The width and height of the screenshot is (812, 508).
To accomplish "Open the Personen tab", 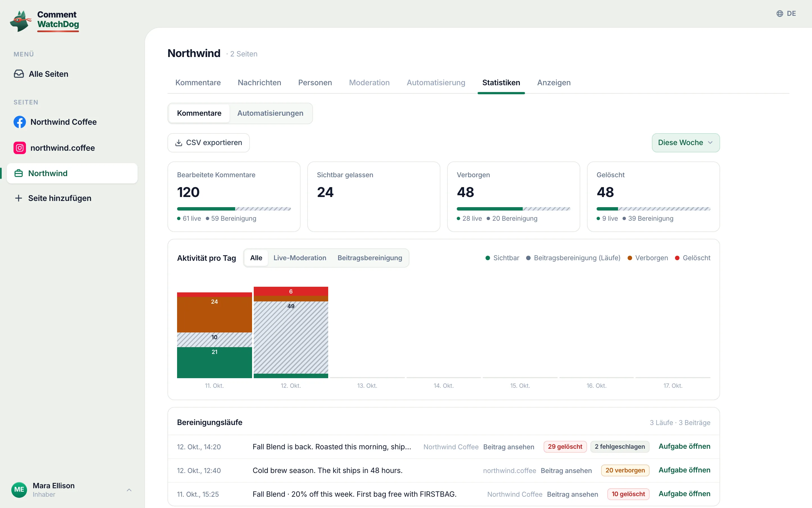I will 315,83.
